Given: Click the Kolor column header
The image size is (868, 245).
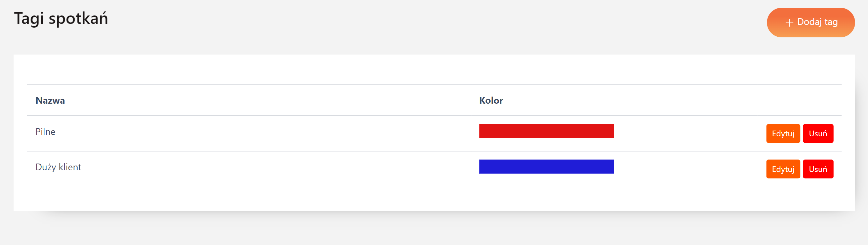Looking at the screenshot, I should pyautogui.click(x=491, y=101).
